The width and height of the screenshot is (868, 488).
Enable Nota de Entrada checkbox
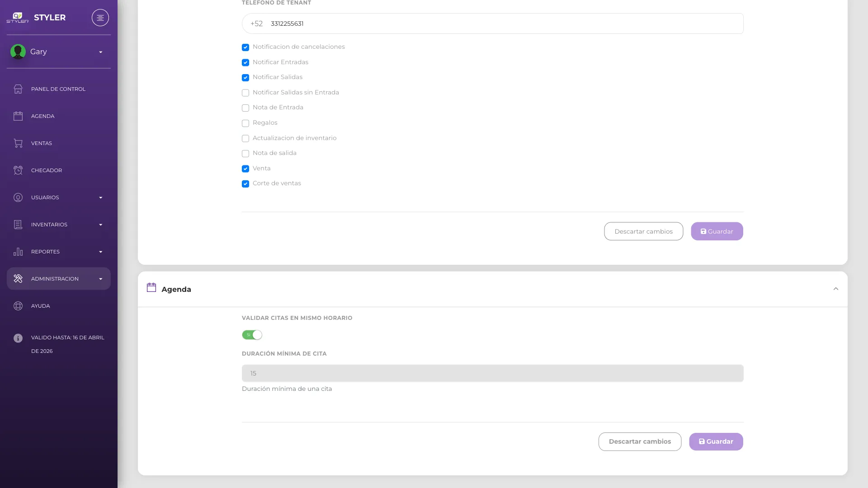(245, 108)
